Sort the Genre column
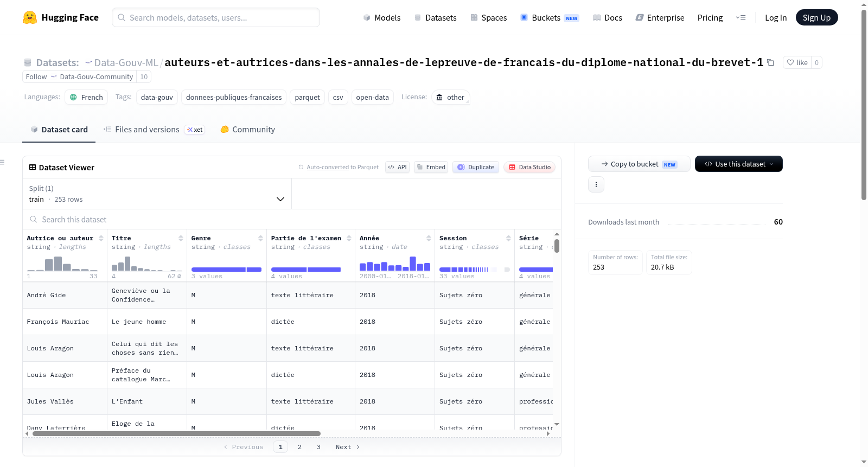Screen dimensions: 868x467 (x=260, y=238)
